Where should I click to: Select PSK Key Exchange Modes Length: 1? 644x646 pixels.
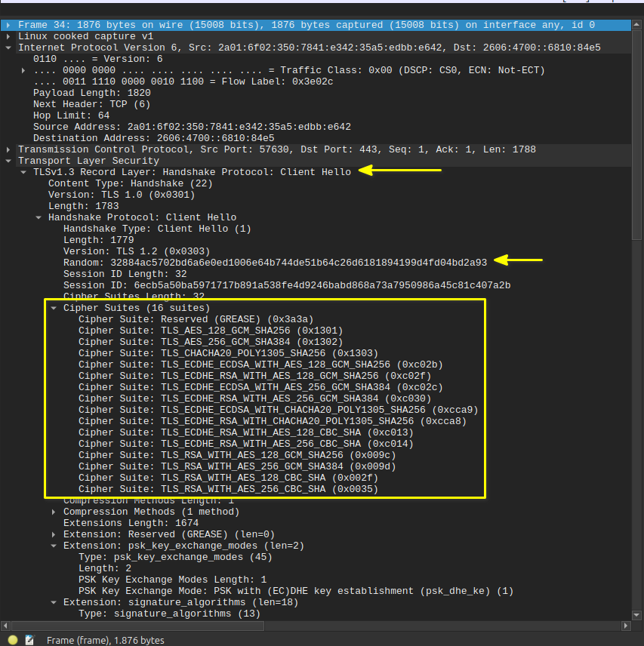point(172,580)
